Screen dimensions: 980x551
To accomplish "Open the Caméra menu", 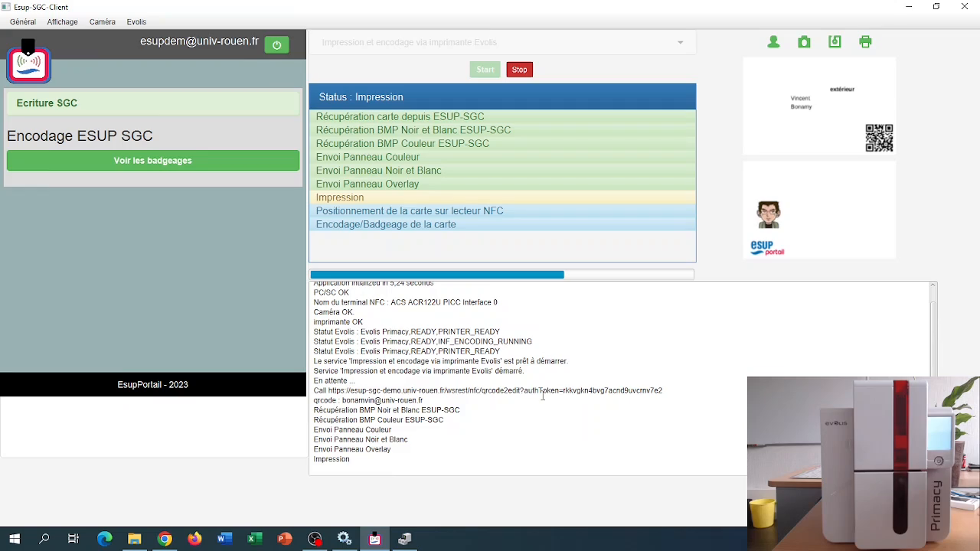I will pyautogui.click(x=102, y=22).
